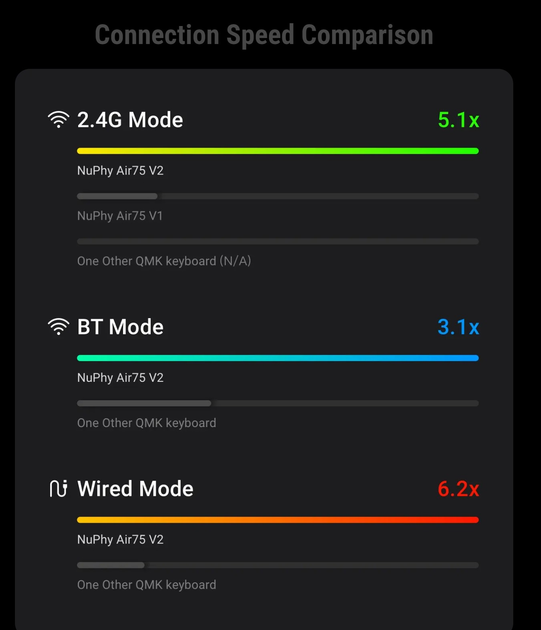Image resolution: width=541 pixels, height=630 pixels.
Task: Click the Connection Speed Comparison title
Action: [264, 35]
